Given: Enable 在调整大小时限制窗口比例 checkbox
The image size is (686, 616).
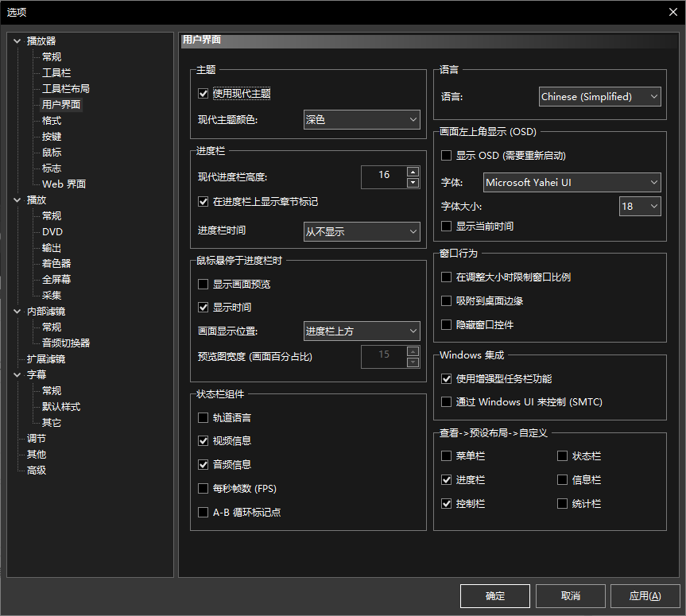Looking at the screenshot, I should pos(446,277).
